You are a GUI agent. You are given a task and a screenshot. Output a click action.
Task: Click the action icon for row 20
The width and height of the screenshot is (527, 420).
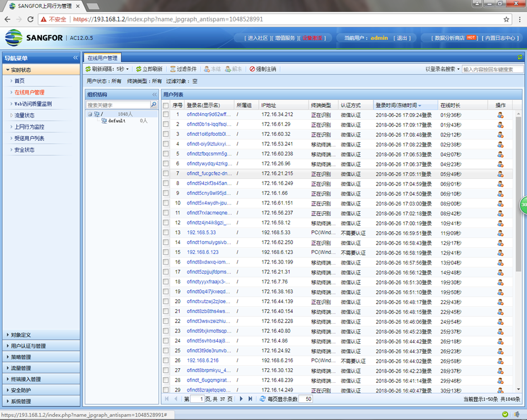(x=500, y=302)
